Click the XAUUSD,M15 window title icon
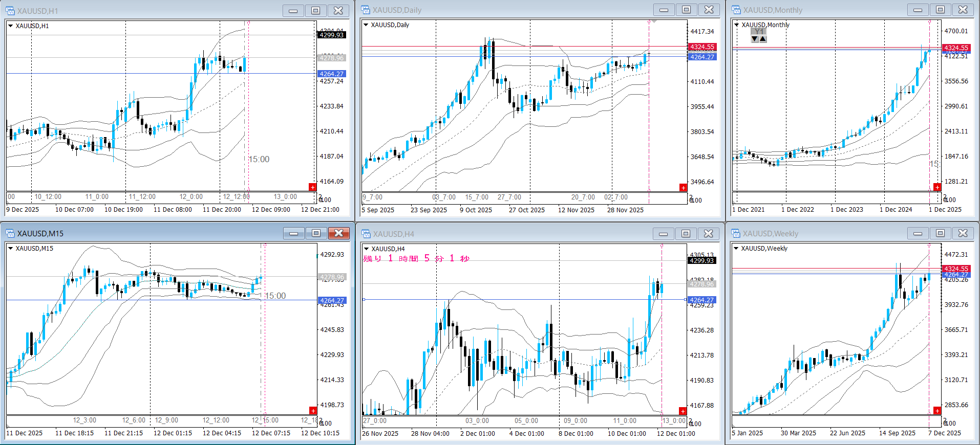 coord(10,234)
